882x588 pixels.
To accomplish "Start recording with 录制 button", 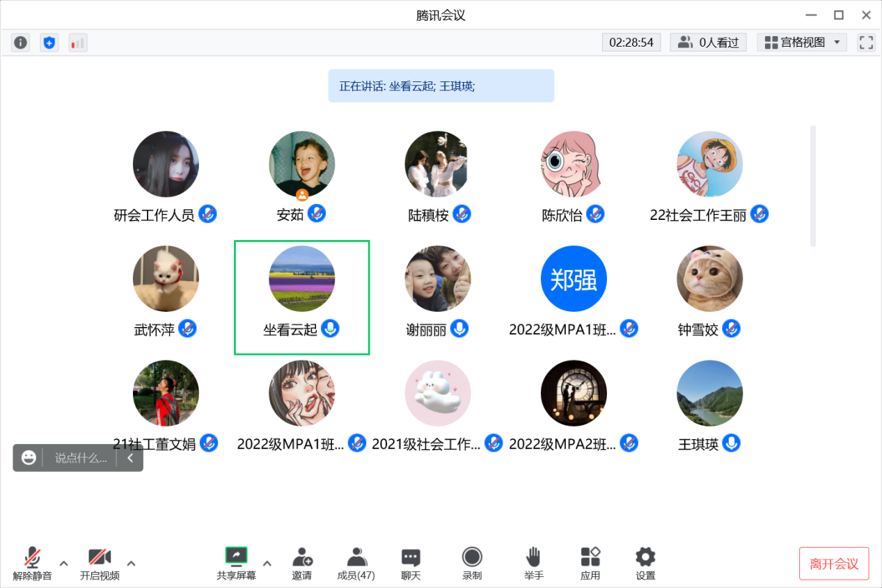I will [472, 563].
